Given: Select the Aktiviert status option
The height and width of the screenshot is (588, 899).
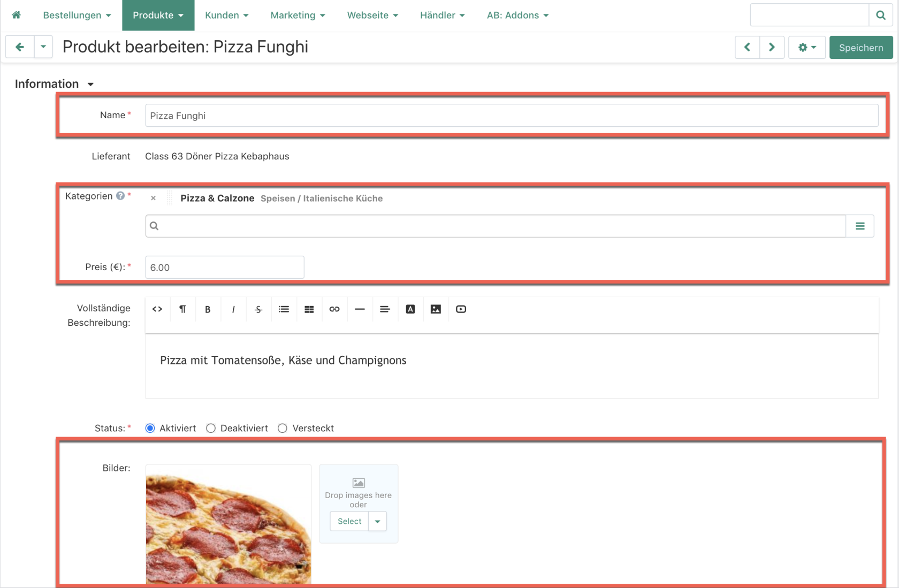Looking at the screenshot, I should [150, 428].
